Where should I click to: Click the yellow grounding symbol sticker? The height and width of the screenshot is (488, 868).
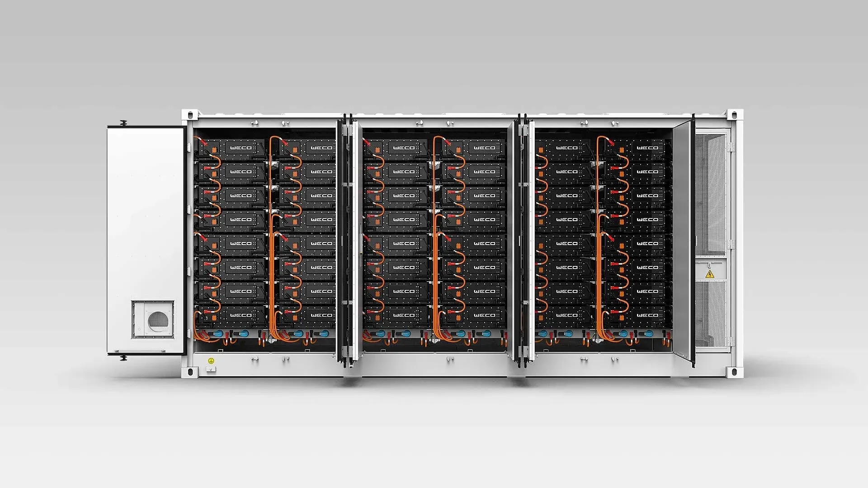[211, 361]
